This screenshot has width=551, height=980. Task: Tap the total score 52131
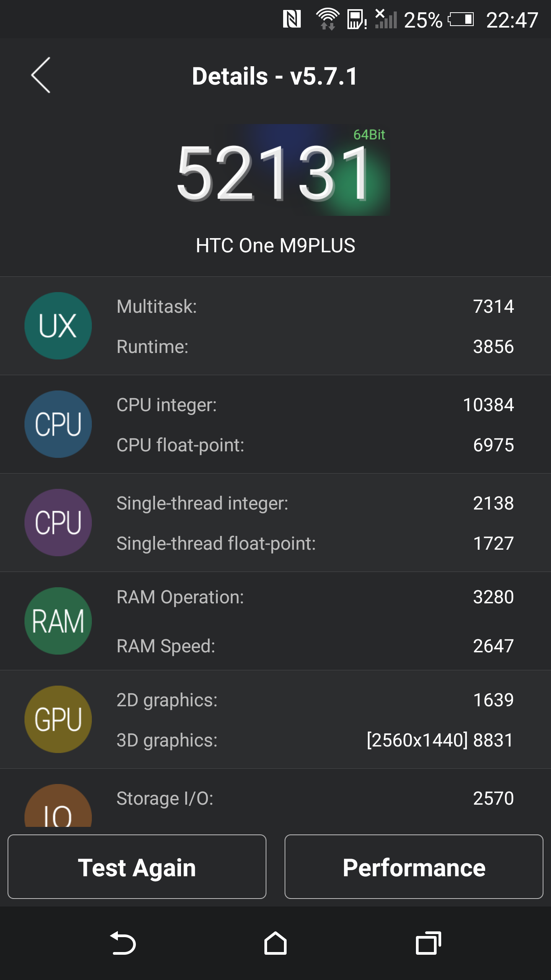coord(272,173)
